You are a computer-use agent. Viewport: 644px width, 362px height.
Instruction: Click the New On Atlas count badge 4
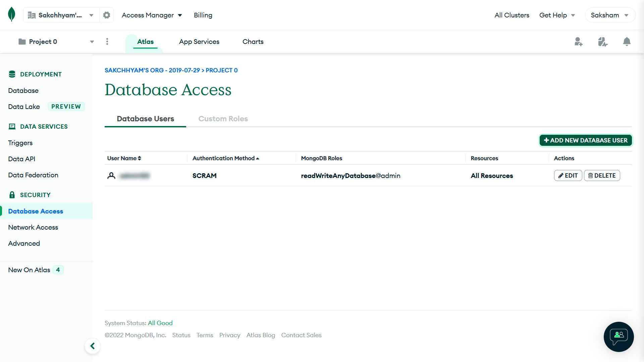click(58, 270)
